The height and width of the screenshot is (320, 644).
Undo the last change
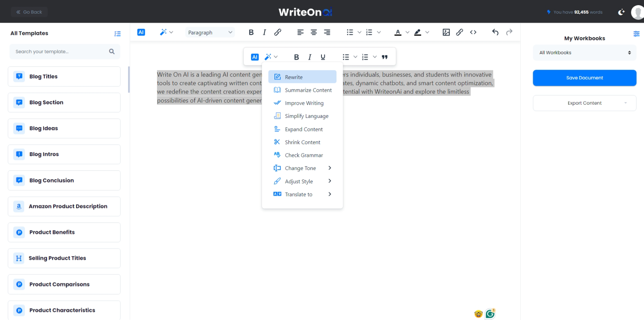click(x=495, y=32)
